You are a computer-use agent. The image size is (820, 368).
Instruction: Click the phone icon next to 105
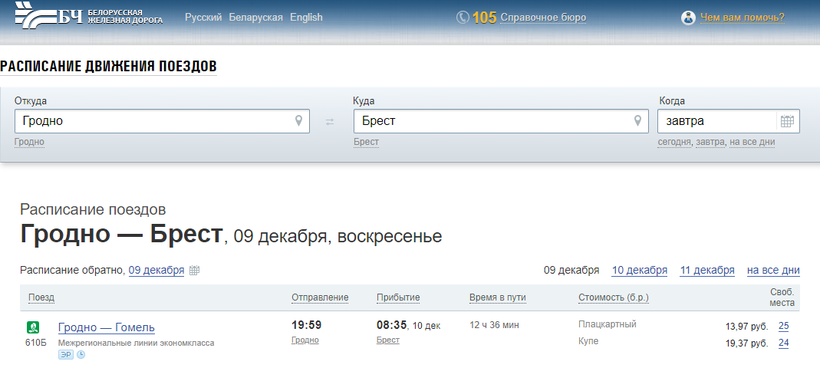463,18
